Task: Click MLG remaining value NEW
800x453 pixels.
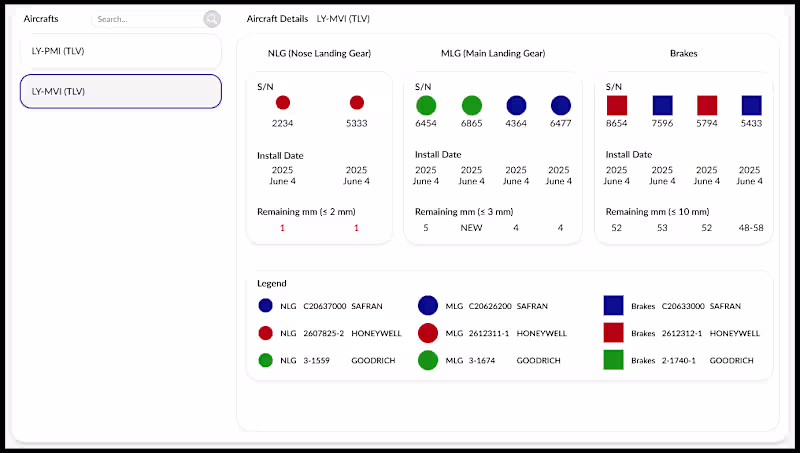Action: (471, 228)
